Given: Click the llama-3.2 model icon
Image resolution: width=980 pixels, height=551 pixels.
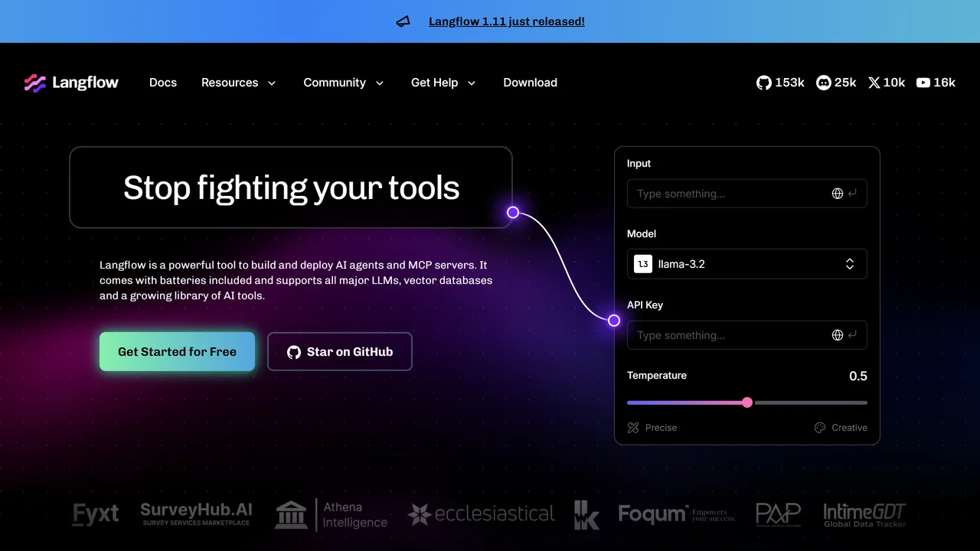Looking at the screenshot, I should (x=643, y=264).
